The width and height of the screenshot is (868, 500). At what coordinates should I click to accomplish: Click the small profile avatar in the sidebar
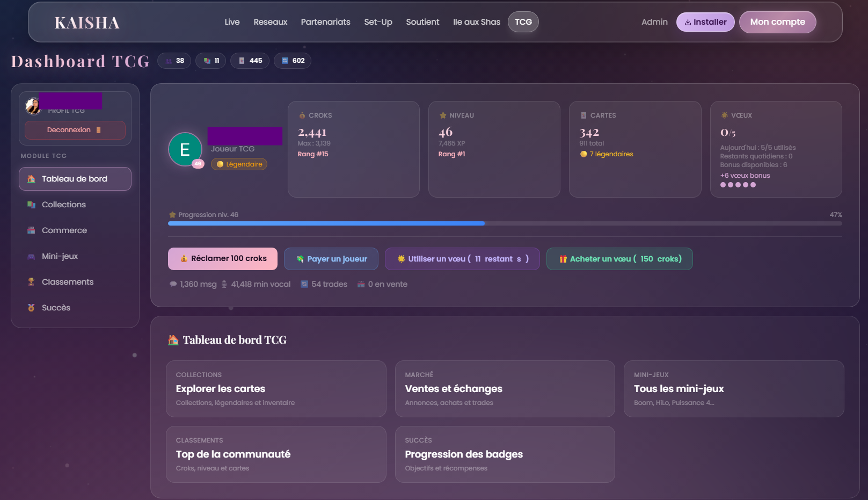[x=33, y=106]
